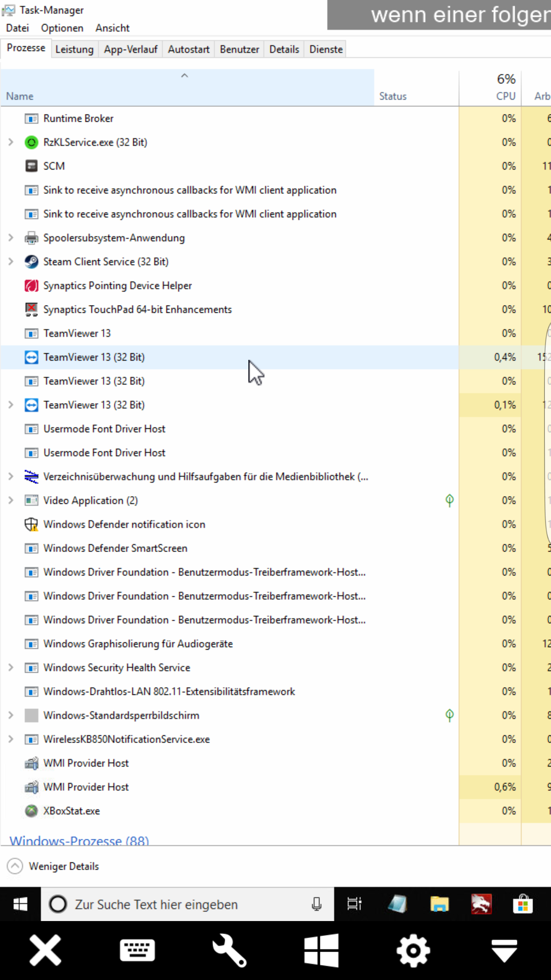This screenshot has width=551, height=980.
Task: Switch to the Dienste tab
Action: (326, 49)
